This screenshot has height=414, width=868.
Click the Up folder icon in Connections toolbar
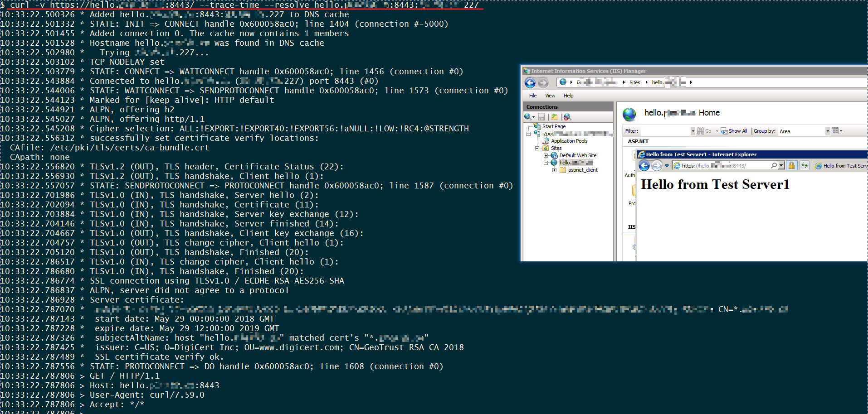click(x=554, y=117)
